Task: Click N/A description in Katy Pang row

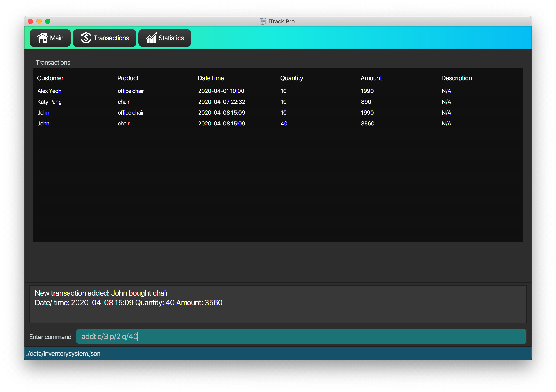Action: [x=446, y=102]
